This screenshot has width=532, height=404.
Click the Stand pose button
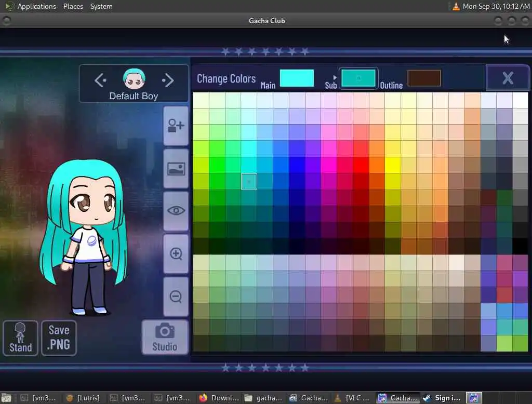[20, 338]
